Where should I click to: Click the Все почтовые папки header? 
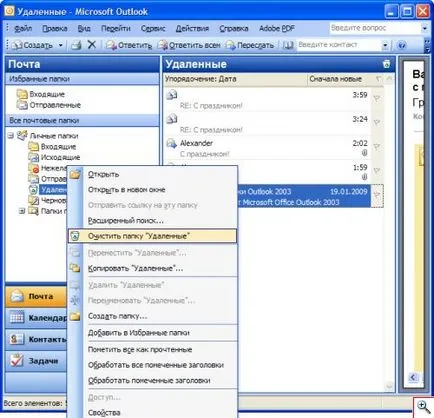pos(82,120)
